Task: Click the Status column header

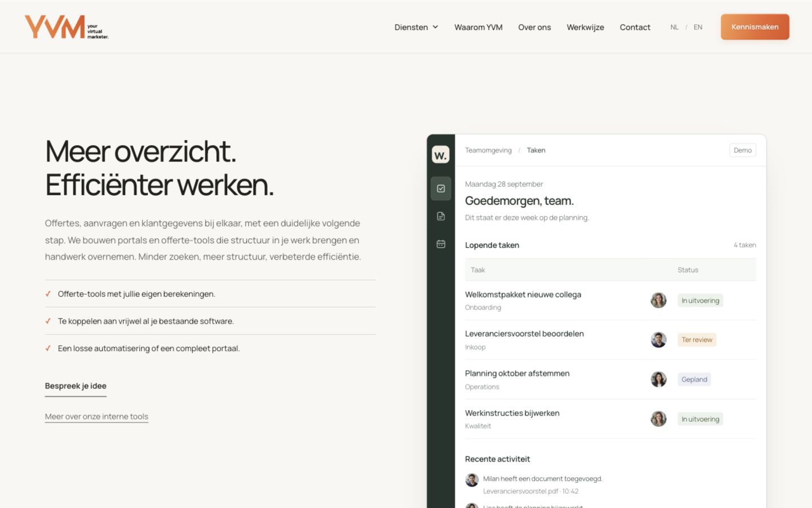Action: pyautogui.click(x=688, y=270)
